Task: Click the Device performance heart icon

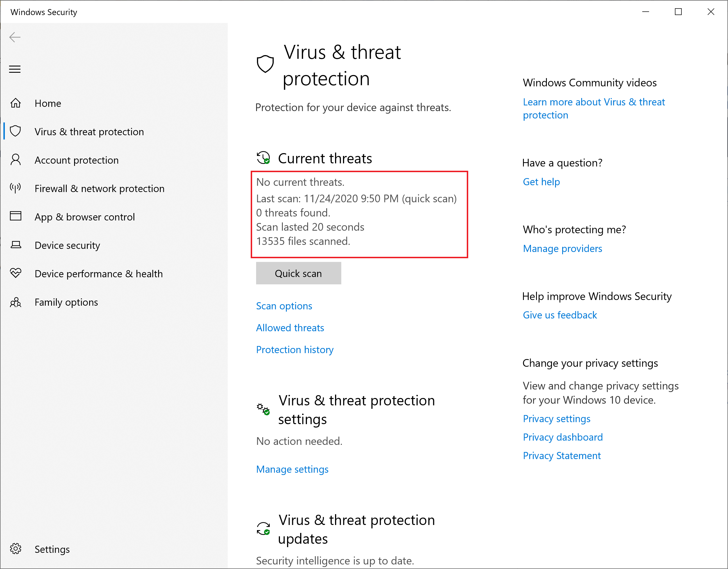Action: click(16, 273)
